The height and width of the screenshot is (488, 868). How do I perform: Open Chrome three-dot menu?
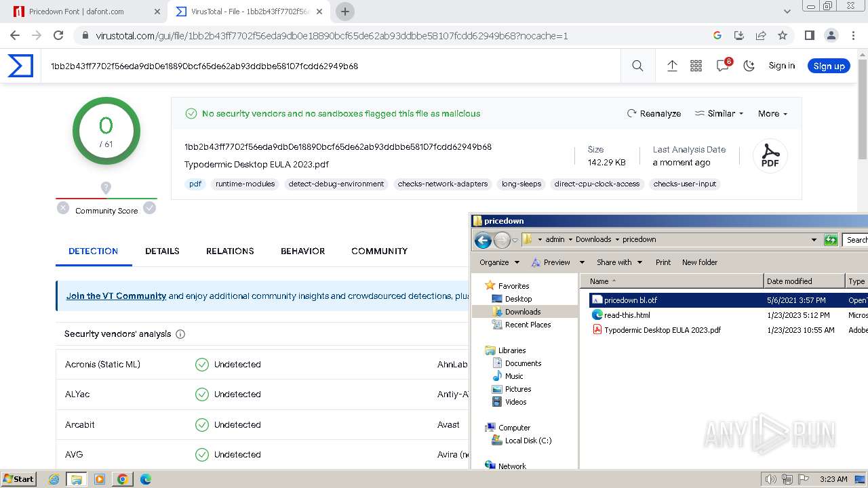[x=852, y=35]
